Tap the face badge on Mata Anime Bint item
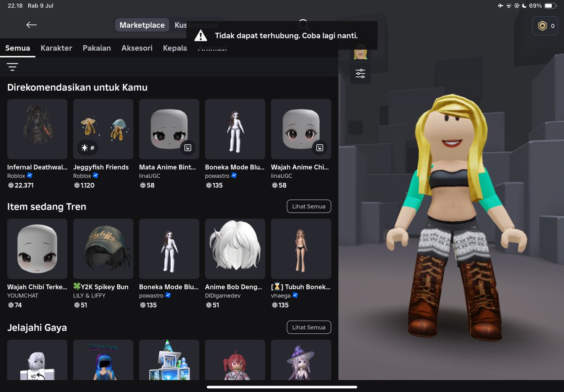The image size is (564, 392). point(188,148)
